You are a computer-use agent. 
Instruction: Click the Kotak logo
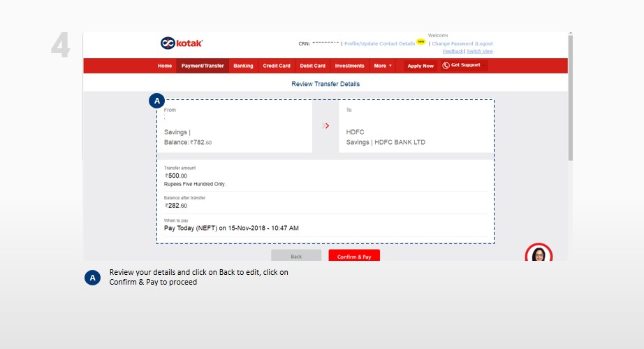182,43
